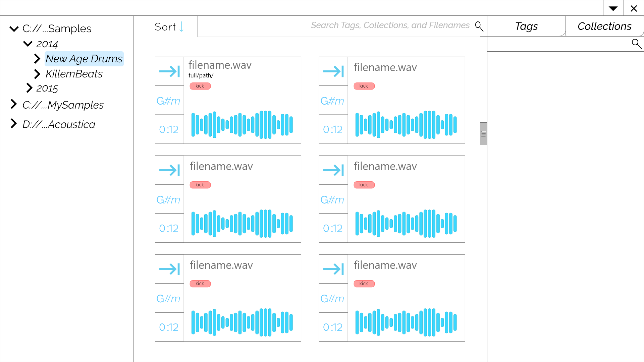Switch to the Tags tab
This screenshot has width=644, height=362.
pyautogui.click(x=526, y=26)
